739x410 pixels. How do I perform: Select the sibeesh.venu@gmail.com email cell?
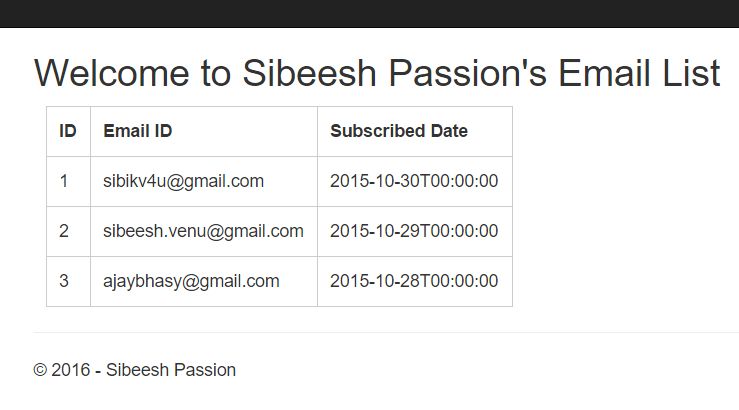pos(203,231)
